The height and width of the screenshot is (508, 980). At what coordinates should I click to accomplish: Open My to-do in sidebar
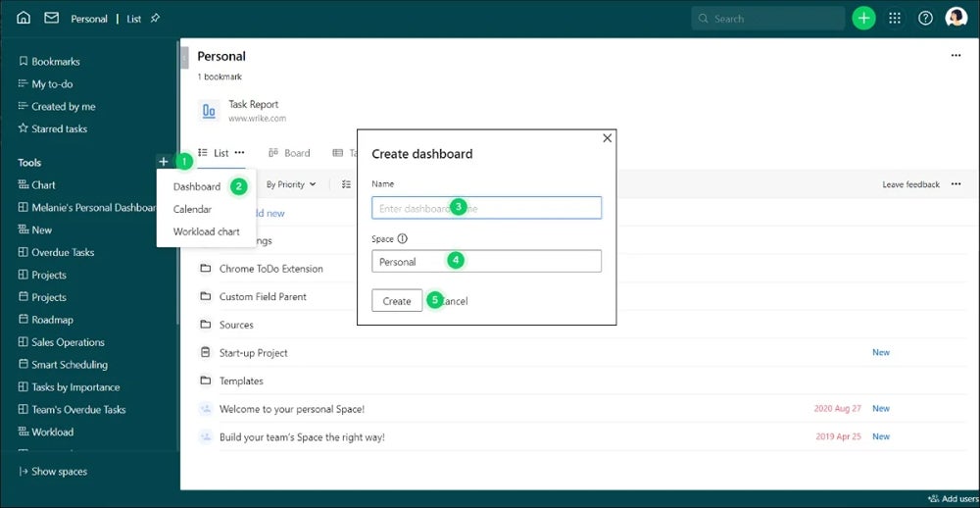coord(45,83)
